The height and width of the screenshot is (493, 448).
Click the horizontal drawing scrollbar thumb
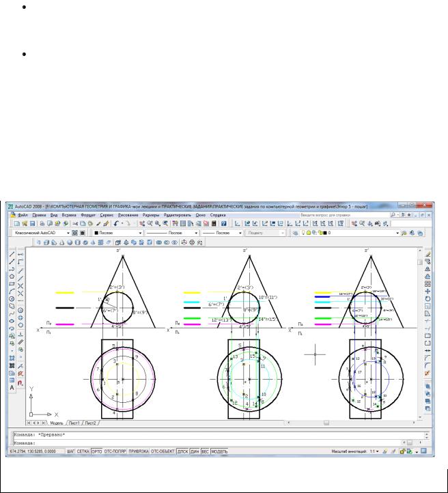tap(326, 423)
